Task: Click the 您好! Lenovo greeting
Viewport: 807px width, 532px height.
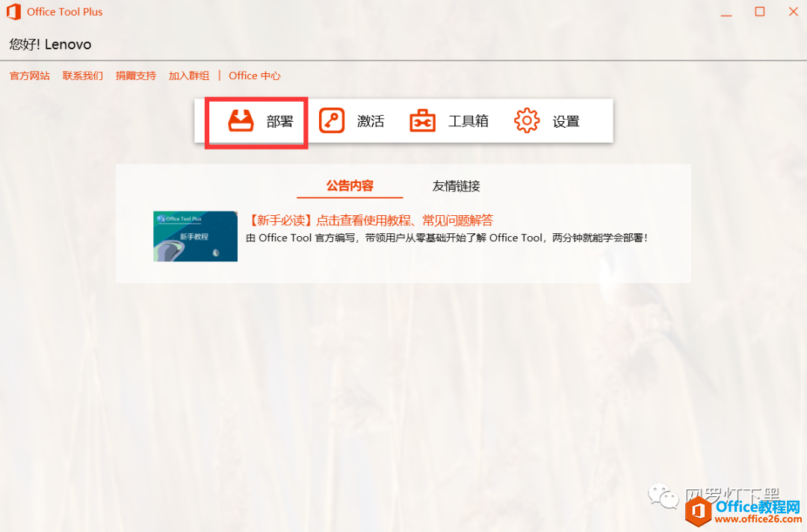Action: 50,44
